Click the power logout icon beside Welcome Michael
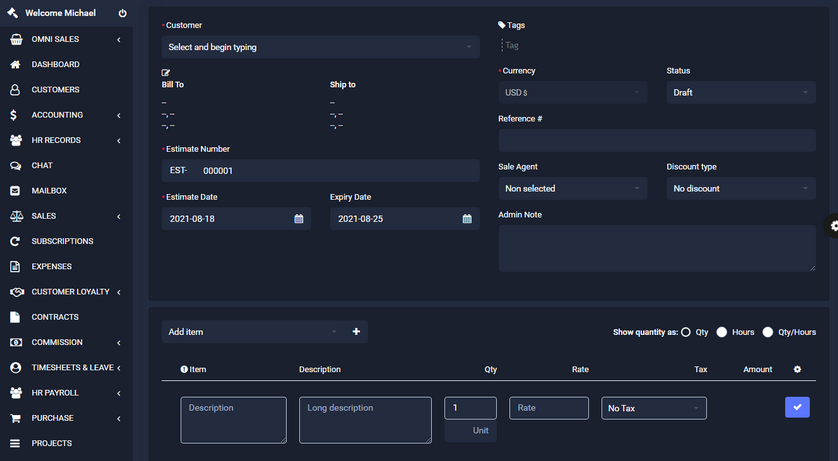Image resolution: width=838 pixels, height=461 pixels. (122, 13)
